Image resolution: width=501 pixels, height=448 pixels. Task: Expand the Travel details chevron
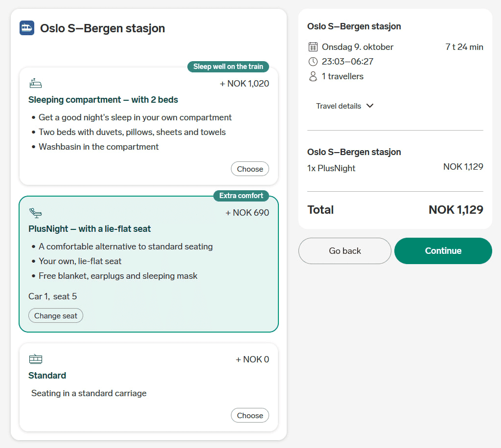370,106
